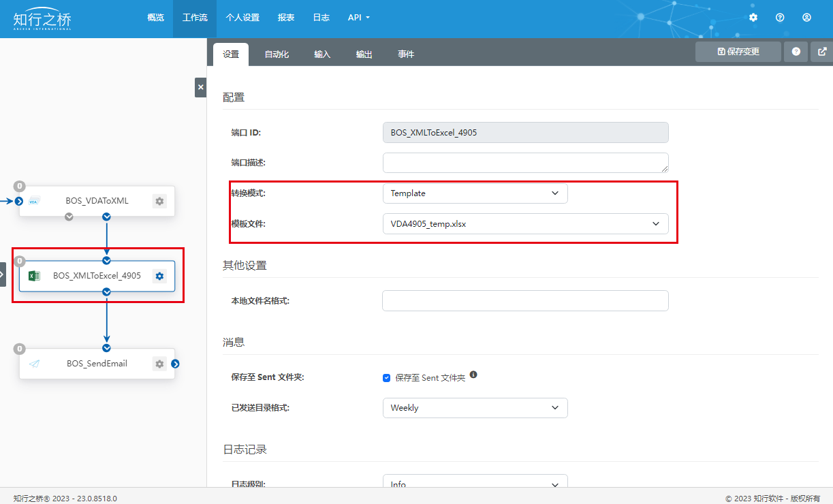Click the 保存变更 button

pyautogui.click(x=738, y=51)
